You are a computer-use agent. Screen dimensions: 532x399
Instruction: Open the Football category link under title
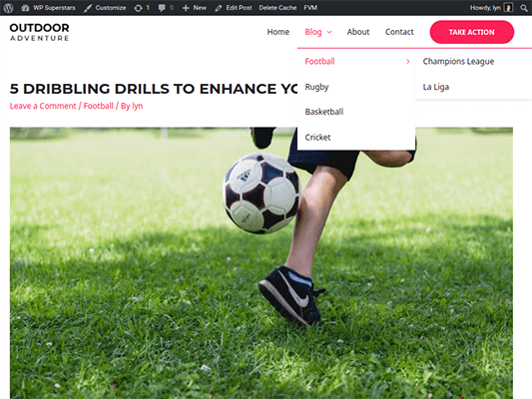pyautogui.click(x=99, y=106)
